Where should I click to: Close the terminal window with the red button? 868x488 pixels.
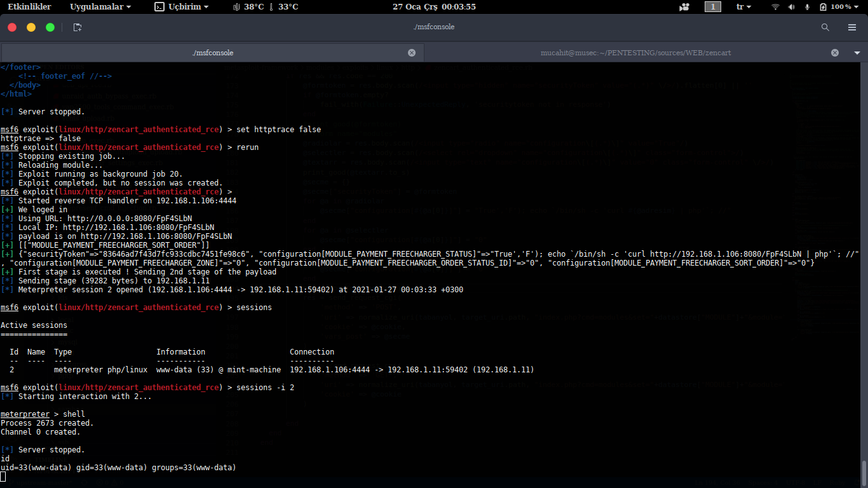(x=12, y=27)
